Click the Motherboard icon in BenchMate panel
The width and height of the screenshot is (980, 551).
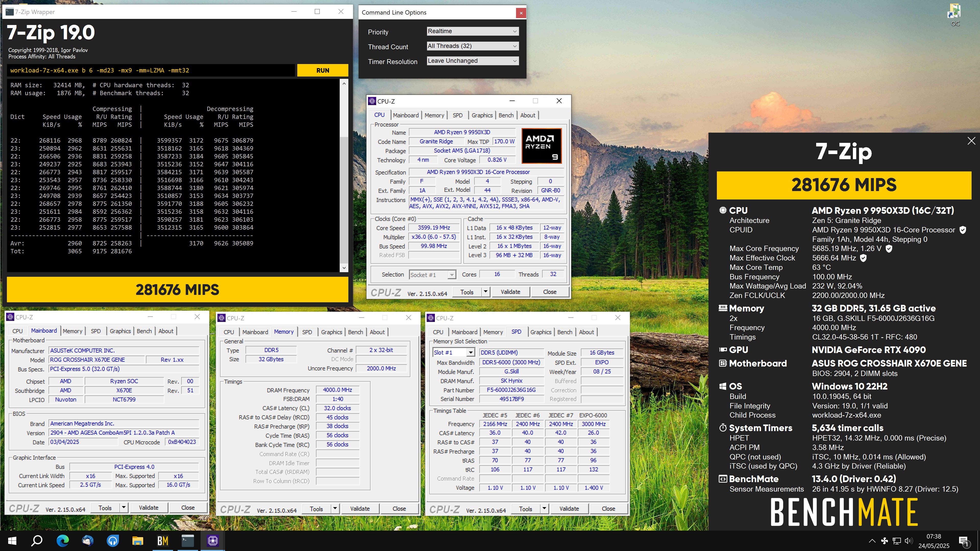tap(722, 363)
